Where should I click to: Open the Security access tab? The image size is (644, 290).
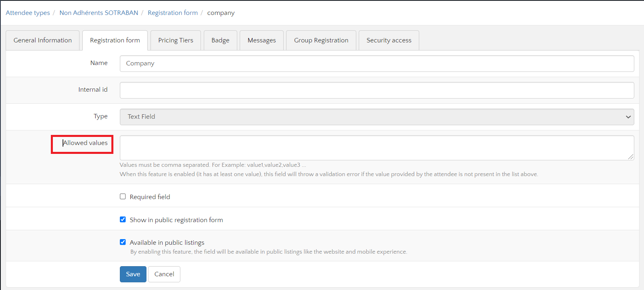[x=389, y=40]
